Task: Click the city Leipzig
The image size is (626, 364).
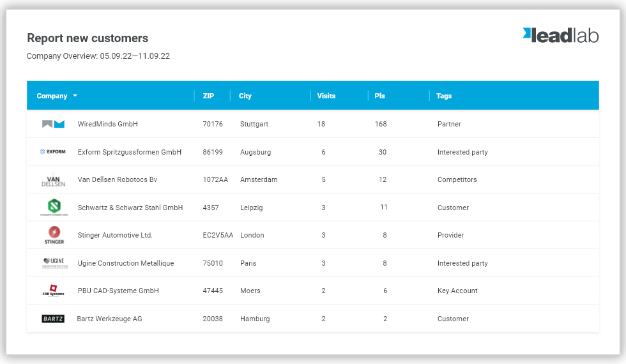Action: [252, 208]
